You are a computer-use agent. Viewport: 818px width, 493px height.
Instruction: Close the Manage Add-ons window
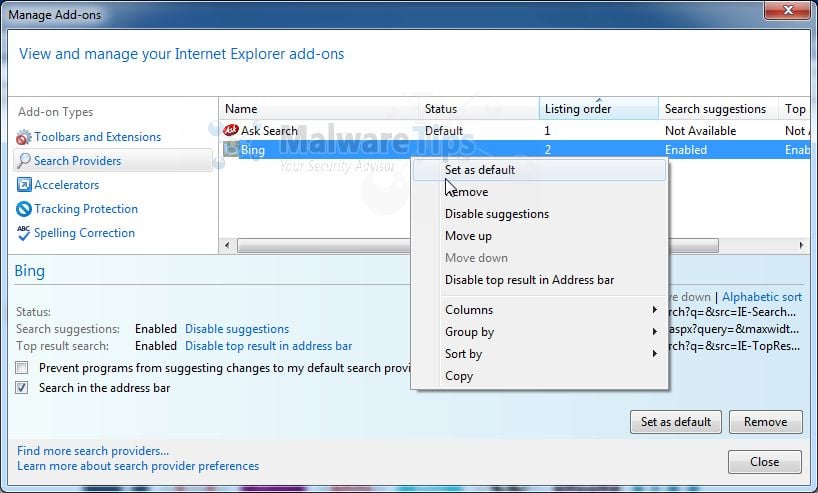(788, 10)
